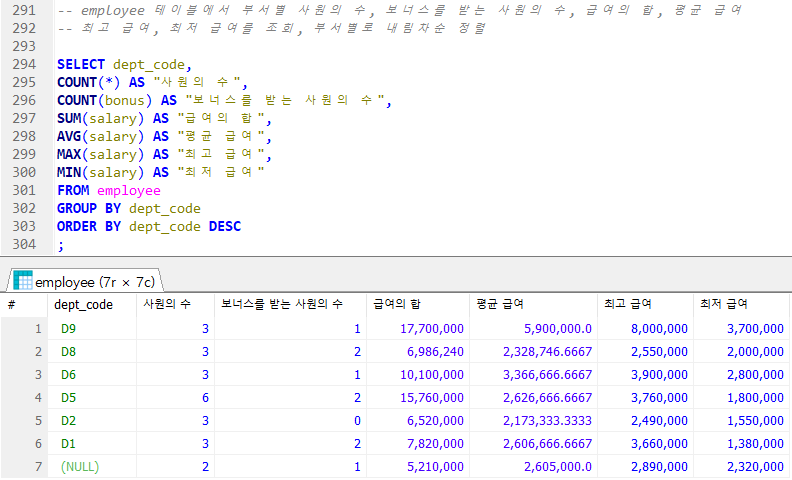Click line number 304 in editor gutter
Screen dimensions: 792x480
pos(24,245)
